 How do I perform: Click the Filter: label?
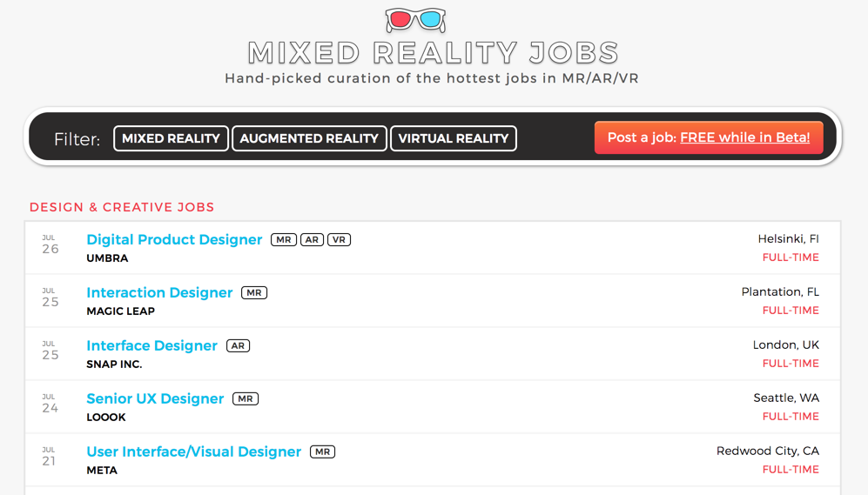pos(77,139)
